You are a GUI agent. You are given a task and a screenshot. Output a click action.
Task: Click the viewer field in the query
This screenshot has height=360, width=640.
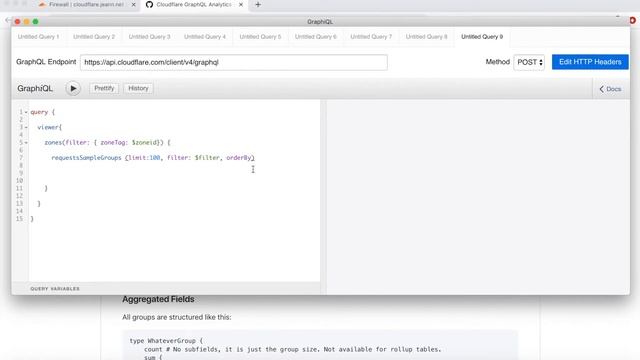pyautogui.click(x=48, y=127)
